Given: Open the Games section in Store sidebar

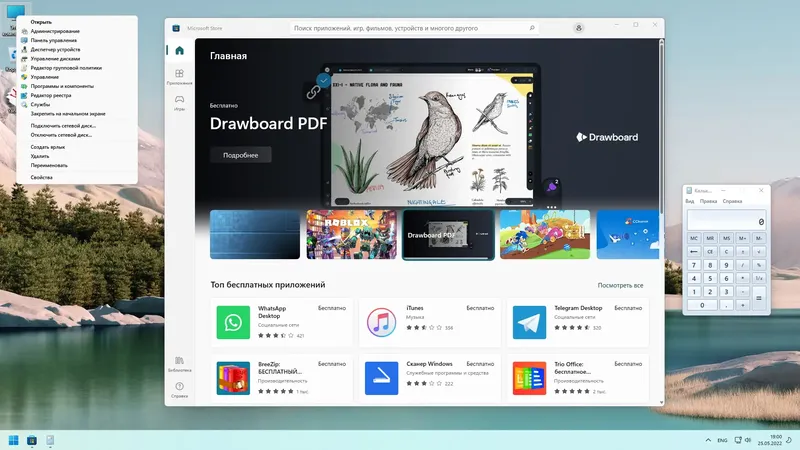Looking at the screenshot, I should coord(180,102).
